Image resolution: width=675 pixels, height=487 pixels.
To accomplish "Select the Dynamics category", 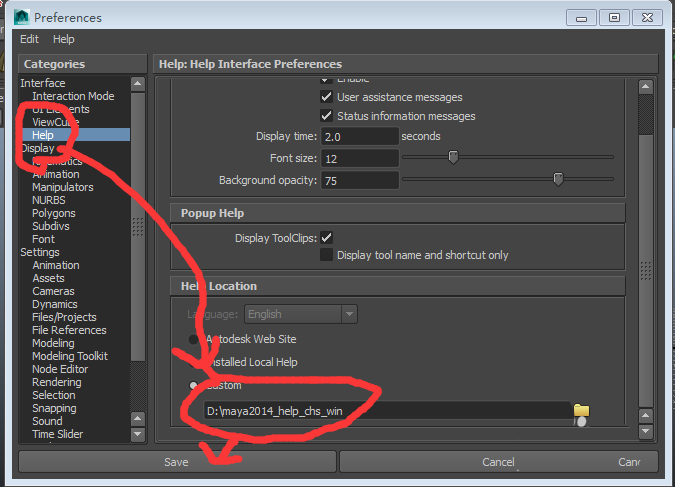I will [x=55, y=304].
